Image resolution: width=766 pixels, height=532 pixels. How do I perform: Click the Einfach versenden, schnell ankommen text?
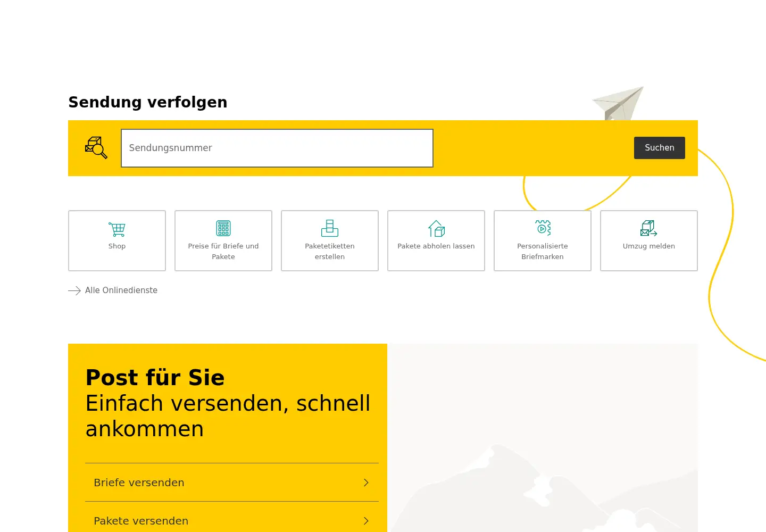pyautogui.click(x=228, y=416)
